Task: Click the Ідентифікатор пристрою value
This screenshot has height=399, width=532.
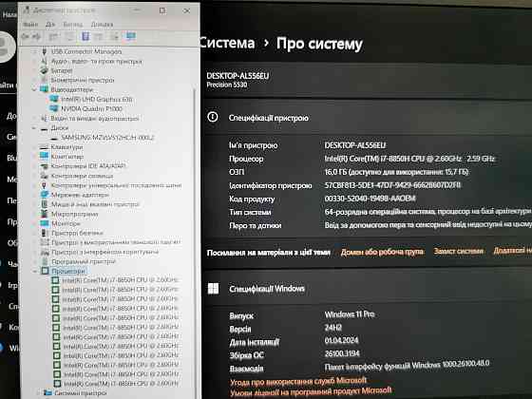Action: tap(392, 185)
